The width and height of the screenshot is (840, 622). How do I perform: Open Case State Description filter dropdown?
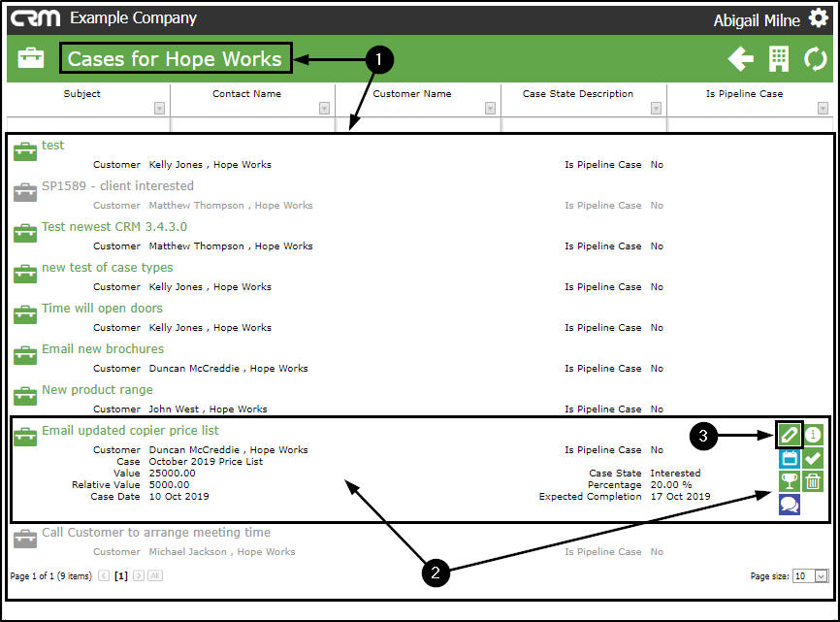(x=656, y=109)
